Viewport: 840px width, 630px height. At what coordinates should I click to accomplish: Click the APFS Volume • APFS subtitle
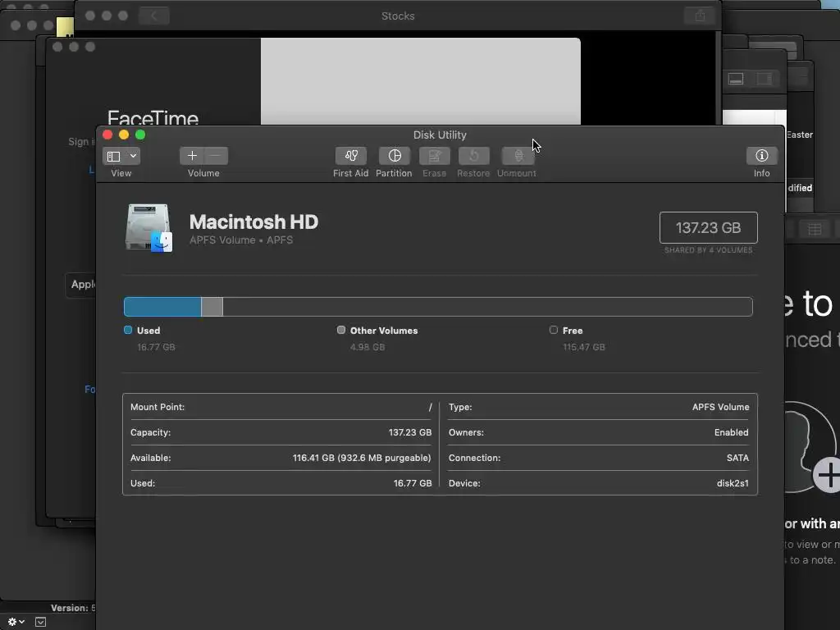point(241,240)
